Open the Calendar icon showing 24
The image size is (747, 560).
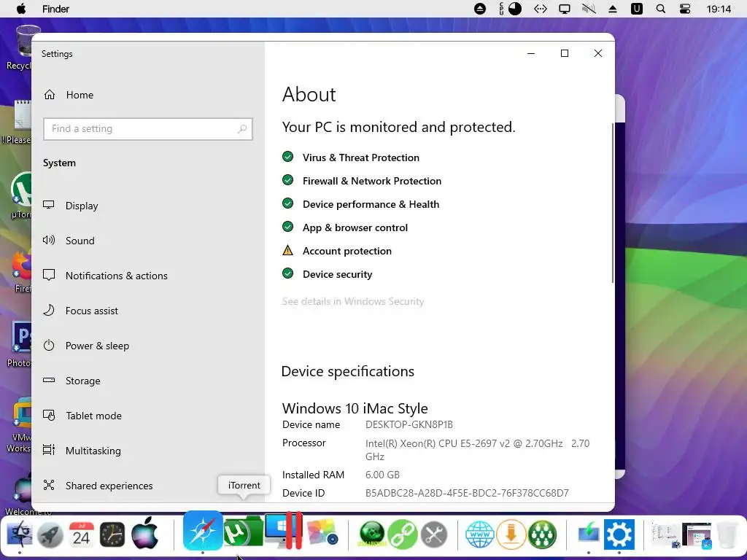(82, 534)
